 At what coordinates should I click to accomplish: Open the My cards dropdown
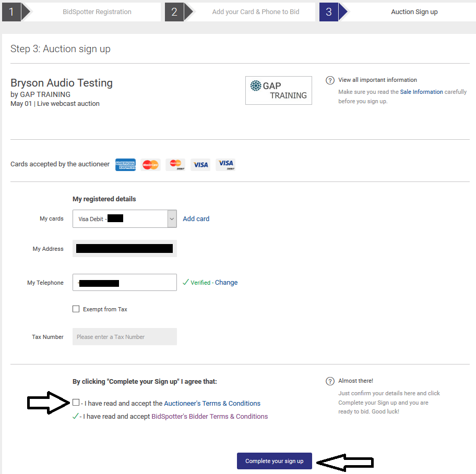click(x=124, y=218)
